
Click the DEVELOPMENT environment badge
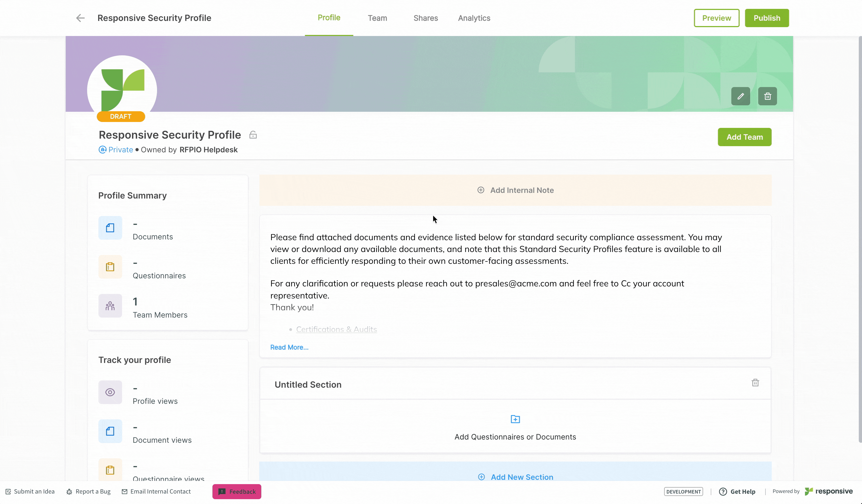coord(683,492)
